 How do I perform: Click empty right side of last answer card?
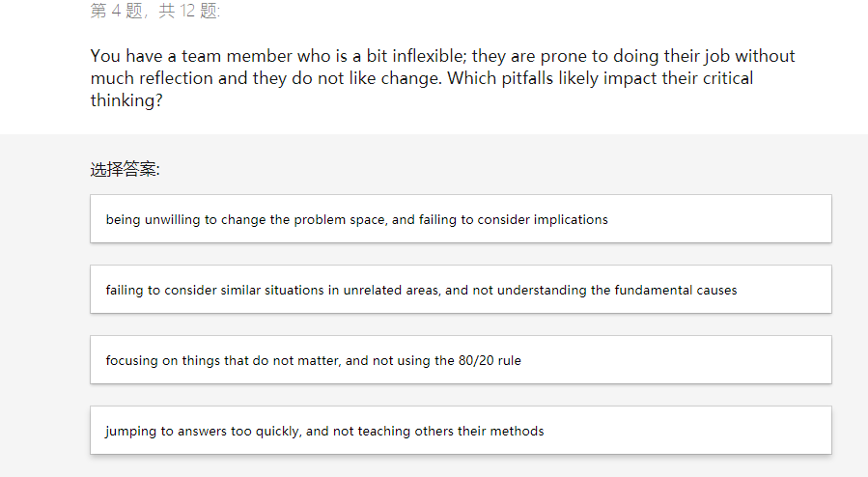[705, 431]
